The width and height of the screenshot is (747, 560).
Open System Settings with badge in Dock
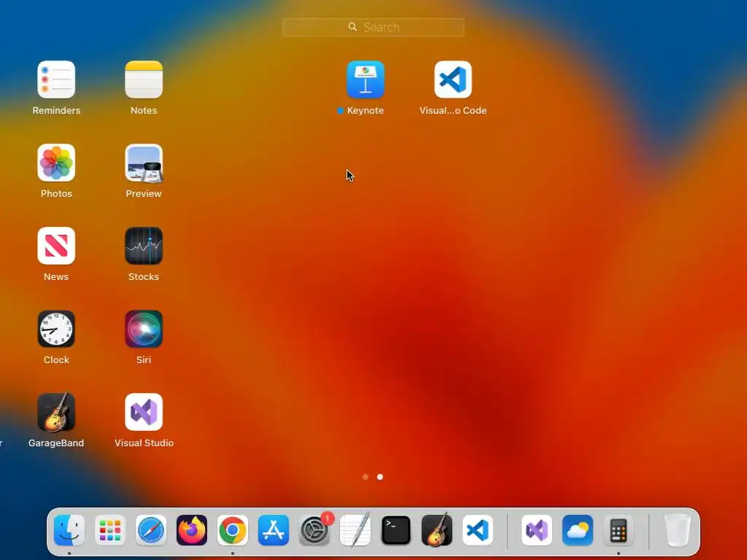(314, 530)
